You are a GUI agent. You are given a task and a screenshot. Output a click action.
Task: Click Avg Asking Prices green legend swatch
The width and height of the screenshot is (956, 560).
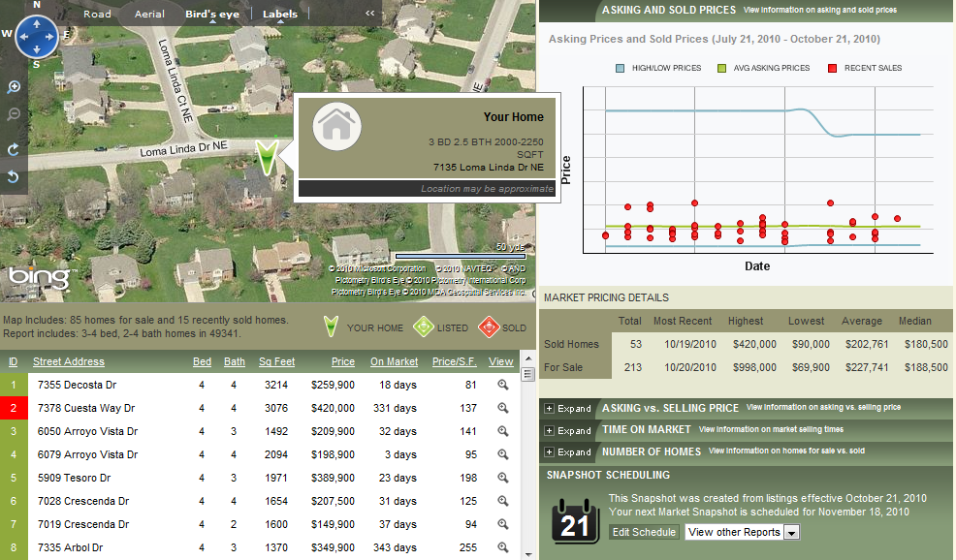coord(722,68)
